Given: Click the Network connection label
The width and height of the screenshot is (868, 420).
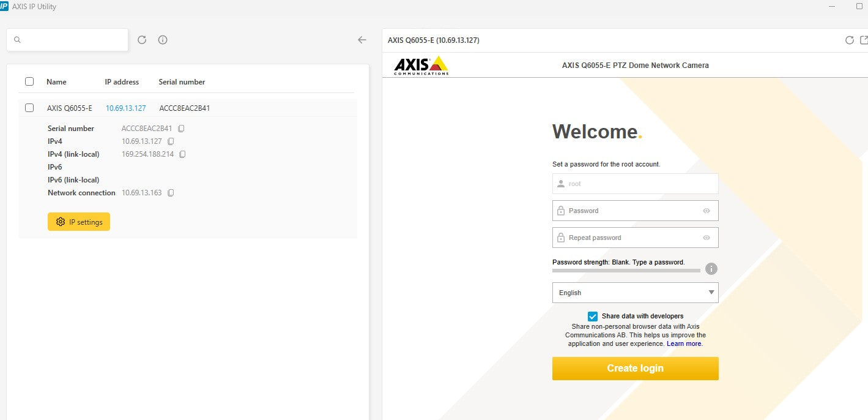Looking at the screenshot, I should tap(81, 193).
